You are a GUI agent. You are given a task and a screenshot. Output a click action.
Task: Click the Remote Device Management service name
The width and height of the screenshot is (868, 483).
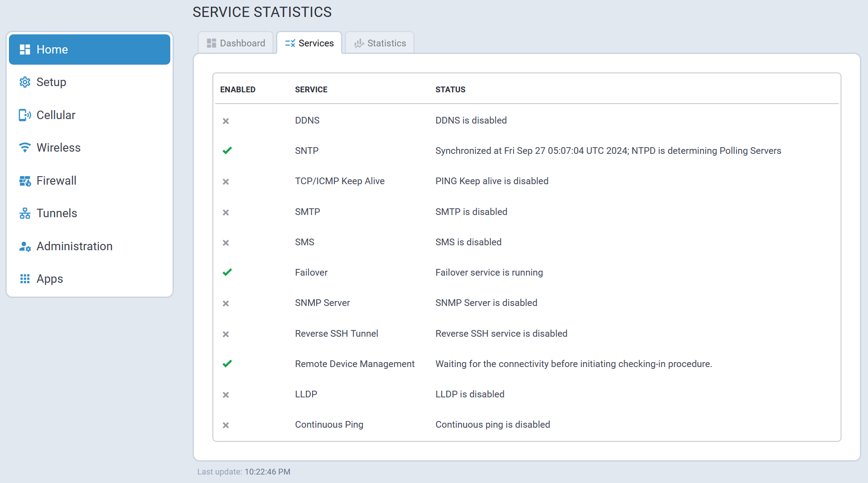click(x=354, y=364)
